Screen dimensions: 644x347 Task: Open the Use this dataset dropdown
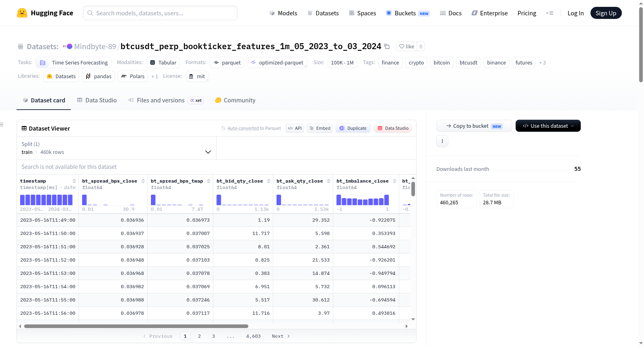(548, 126)
